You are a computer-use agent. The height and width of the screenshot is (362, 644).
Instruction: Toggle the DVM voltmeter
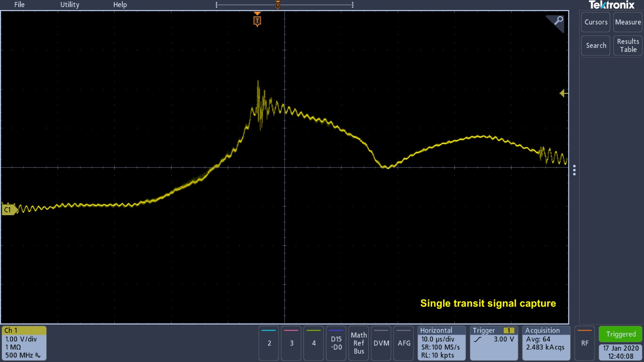pos(381,343)
